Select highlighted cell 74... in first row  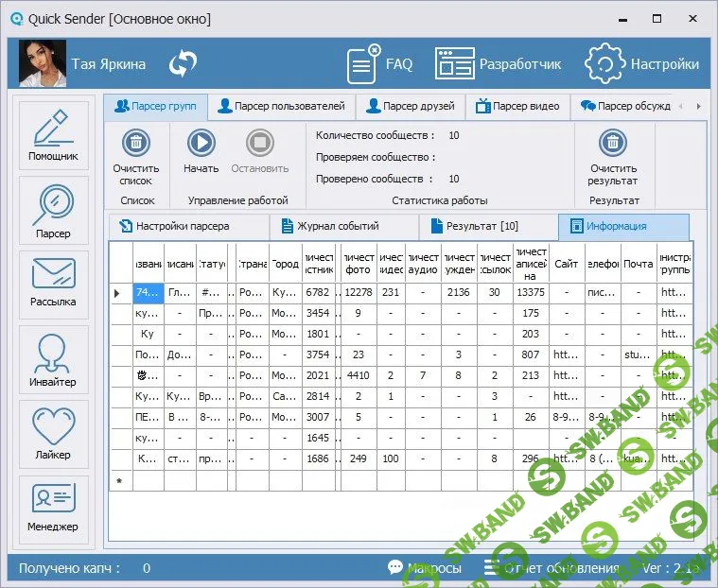click(x=148, y=292)
